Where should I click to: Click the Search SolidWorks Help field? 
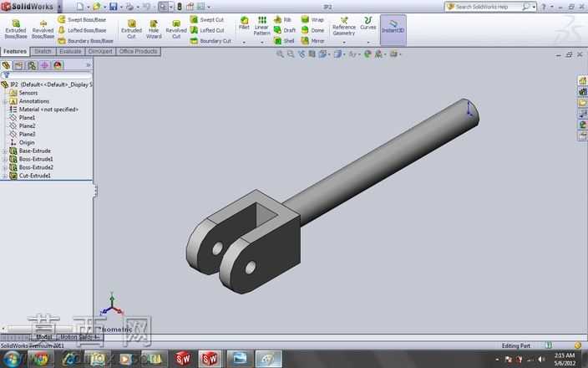488,7
